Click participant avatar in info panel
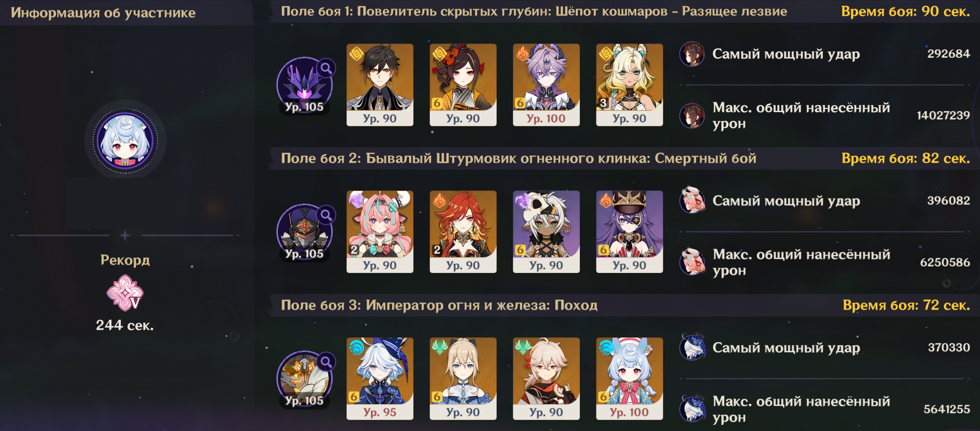This screenshot has width=980, height=431. coord(125,141)
